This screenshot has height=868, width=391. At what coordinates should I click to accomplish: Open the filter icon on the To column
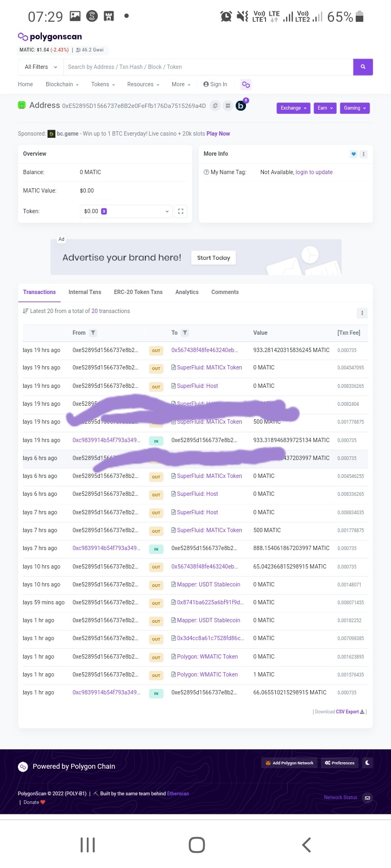point(185,333)
